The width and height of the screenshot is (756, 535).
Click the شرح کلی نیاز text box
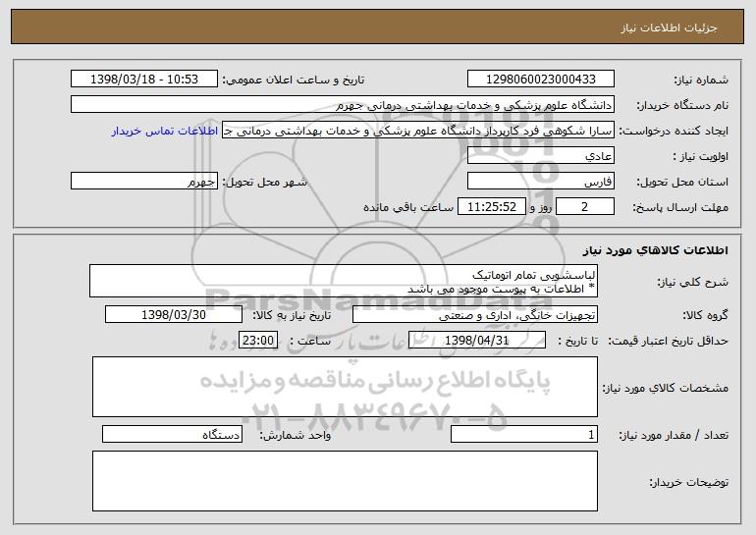(x=344, y=281)
